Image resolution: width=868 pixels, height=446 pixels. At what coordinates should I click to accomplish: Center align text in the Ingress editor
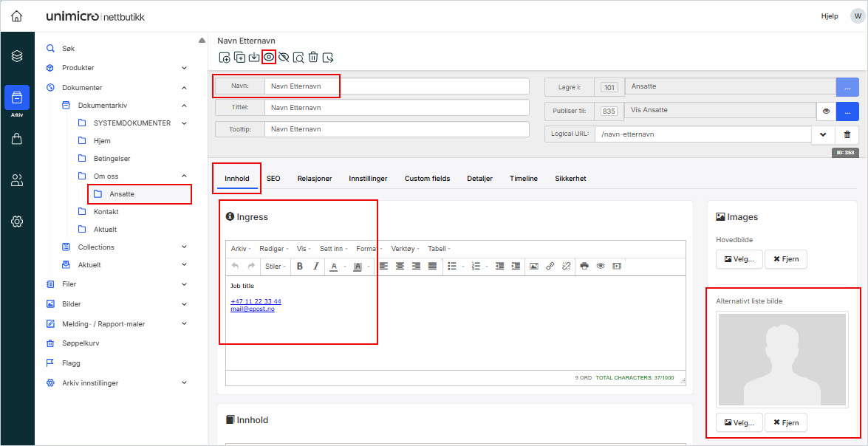point(400,267)
